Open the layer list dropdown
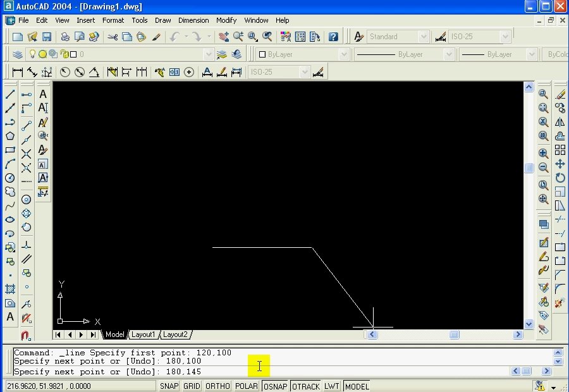The image size is (569, 392). (x=208, y=54)
